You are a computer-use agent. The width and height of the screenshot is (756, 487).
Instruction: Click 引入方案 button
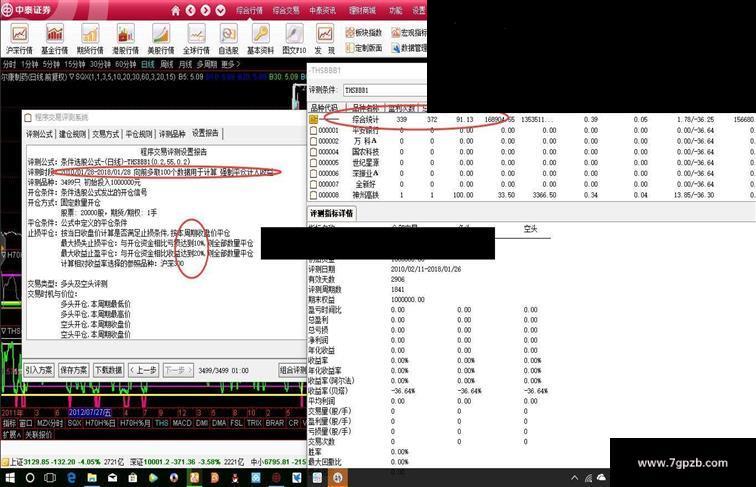(39, 370)
